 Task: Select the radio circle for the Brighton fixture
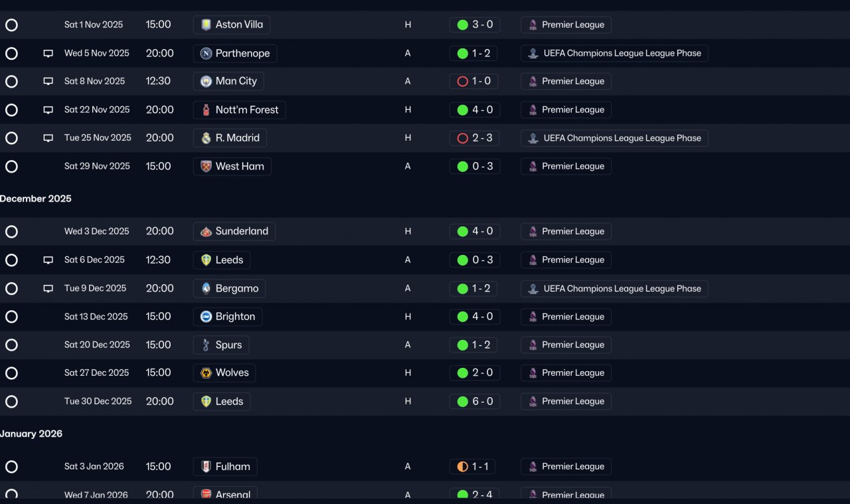(x=11, y=317)
